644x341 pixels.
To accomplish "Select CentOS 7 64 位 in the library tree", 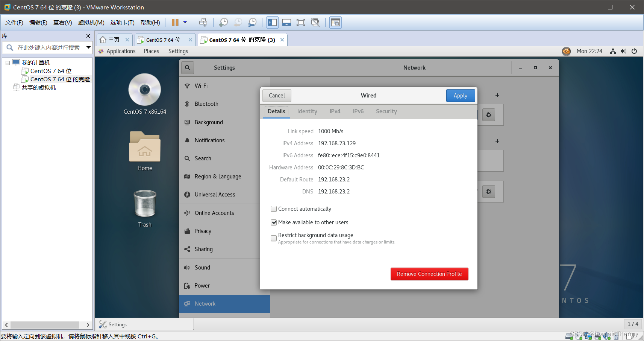I will (51, 71).
